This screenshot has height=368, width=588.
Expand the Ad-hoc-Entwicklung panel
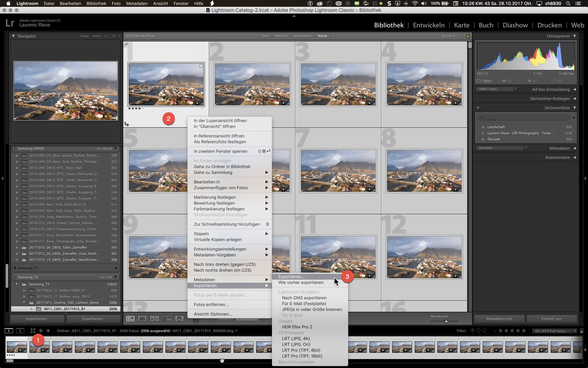[x=575, y=89]
